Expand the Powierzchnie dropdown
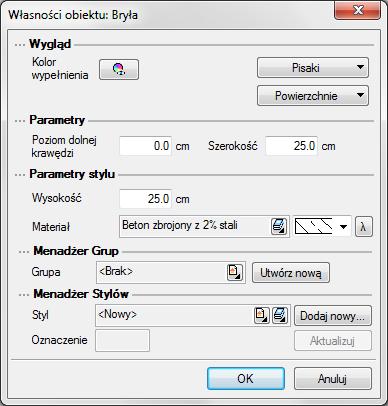 point(313,96)
